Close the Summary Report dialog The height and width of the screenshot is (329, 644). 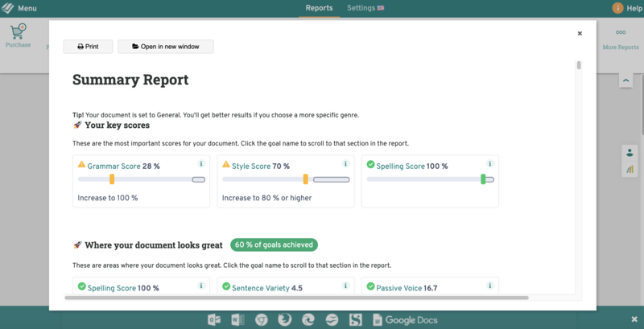coord(580,34)
